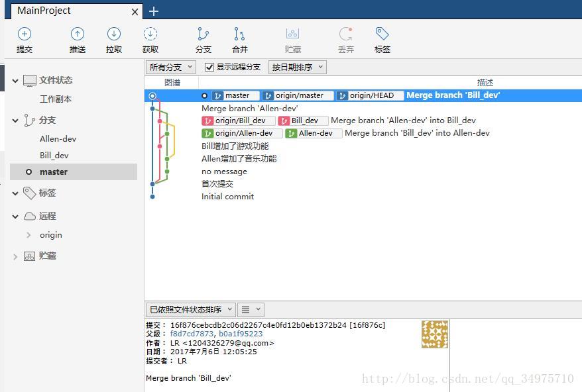Select the 分支 (Branch) toolbar icon
582x392 pixels.
(203, 38)
